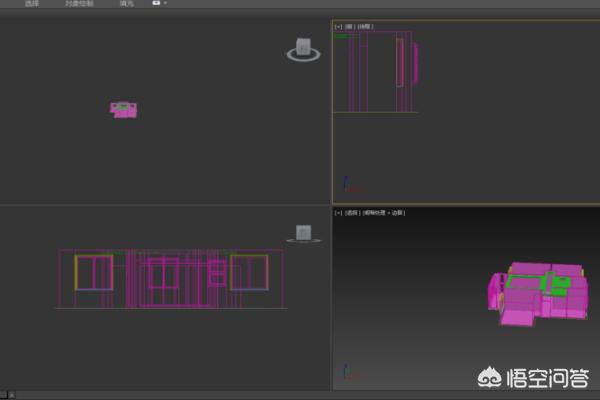Click the ViewCube in the top-left viewport

303,47
